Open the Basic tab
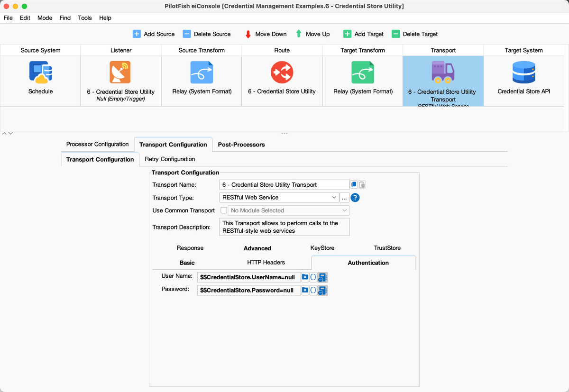This screenshot has height=392, width=569. (187, 263)
